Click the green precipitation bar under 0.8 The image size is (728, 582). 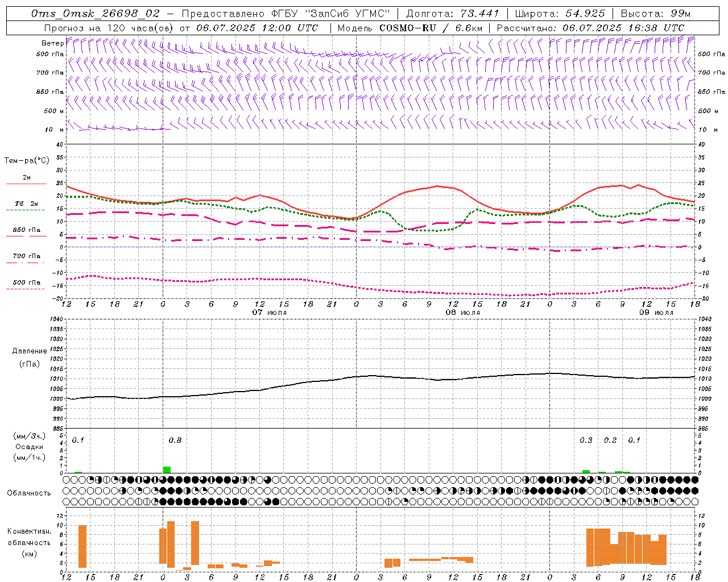point(167,469)
